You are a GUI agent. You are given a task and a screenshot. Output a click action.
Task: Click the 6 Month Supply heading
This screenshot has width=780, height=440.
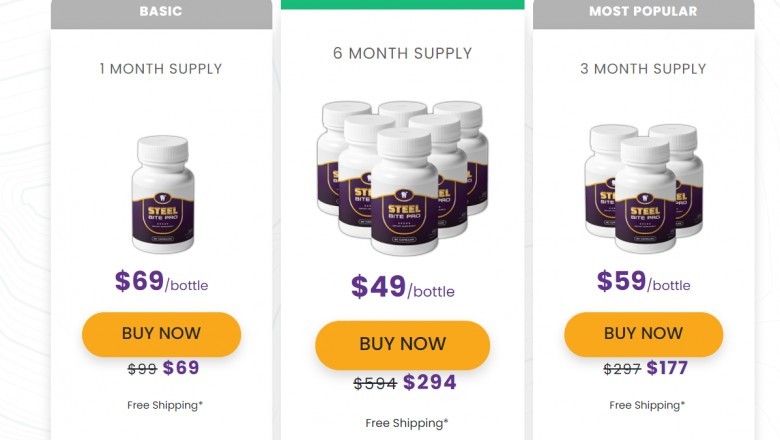click(402, 53)
